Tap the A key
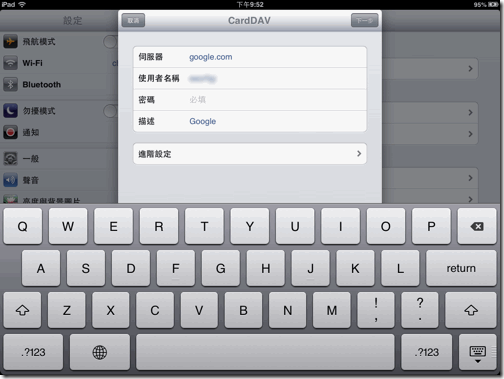The width and height of the screenshot is (504, 379). tap(41, 268)
